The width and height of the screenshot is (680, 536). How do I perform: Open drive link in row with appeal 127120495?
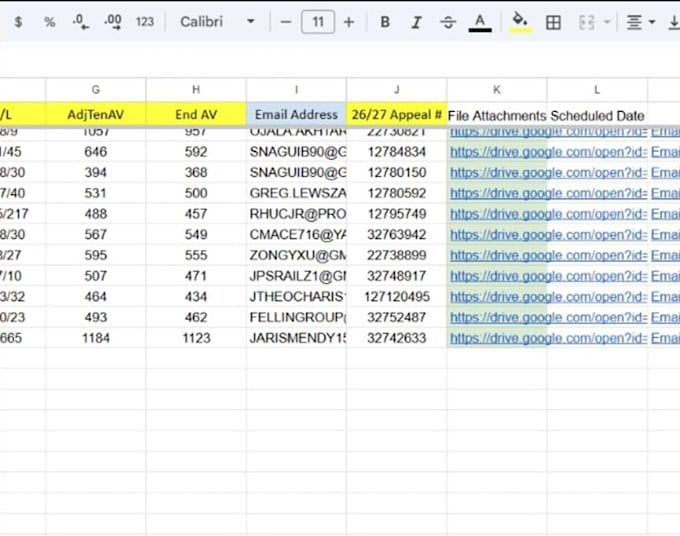pos(549,297)
